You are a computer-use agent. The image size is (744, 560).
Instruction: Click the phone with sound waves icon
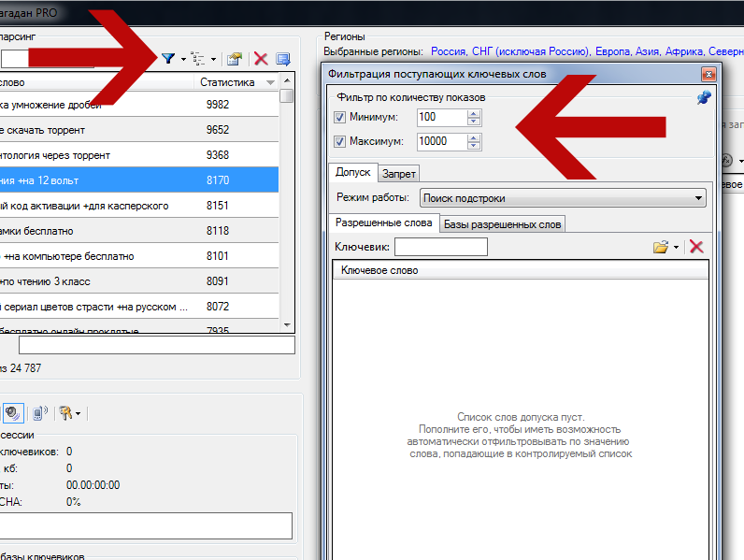40,413
